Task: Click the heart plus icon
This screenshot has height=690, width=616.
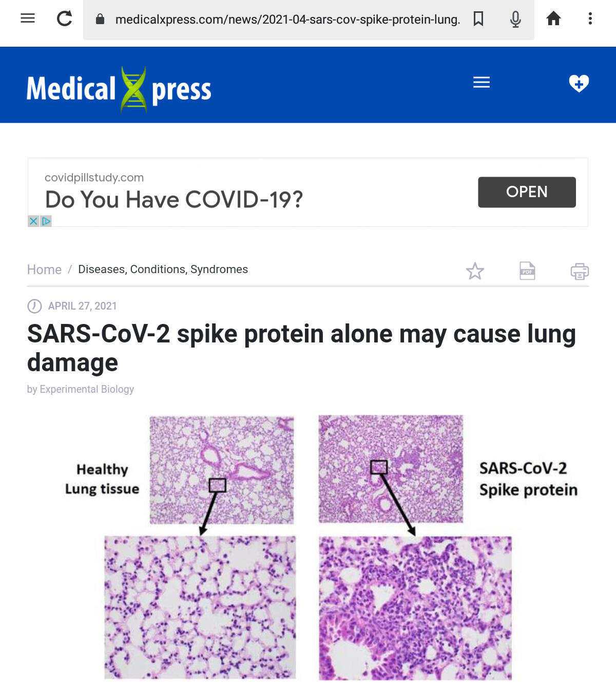Action: click(x=579, y=83)
